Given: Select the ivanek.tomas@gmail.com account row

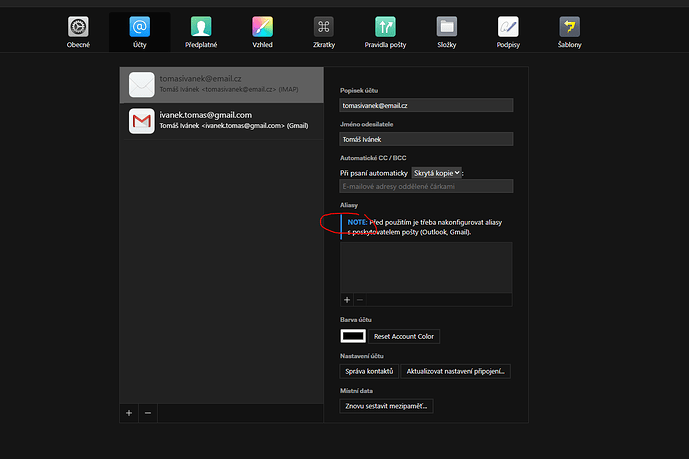Looking at the screenshot, I should (x=222, y=121).
